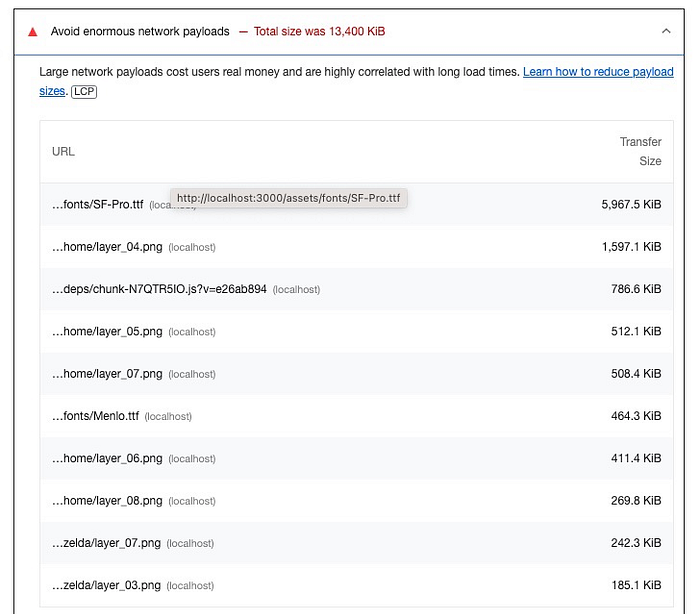Select the URL column header
This screenshot has width=700, height=614.
click(63, 152)
